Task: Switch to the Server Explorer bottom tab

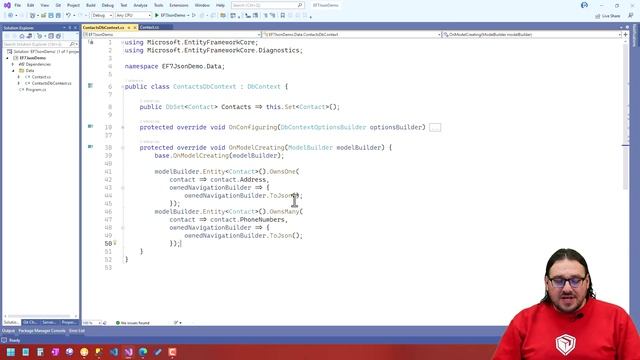Action: point(49,322)
